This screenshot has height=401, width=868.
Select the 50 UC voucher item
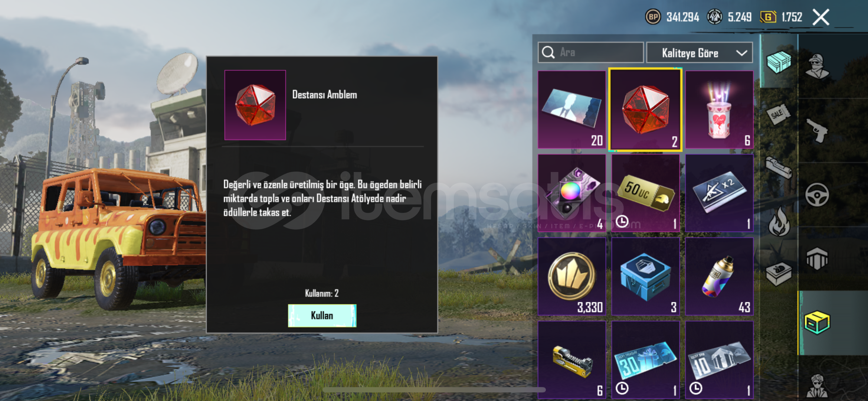645,193
